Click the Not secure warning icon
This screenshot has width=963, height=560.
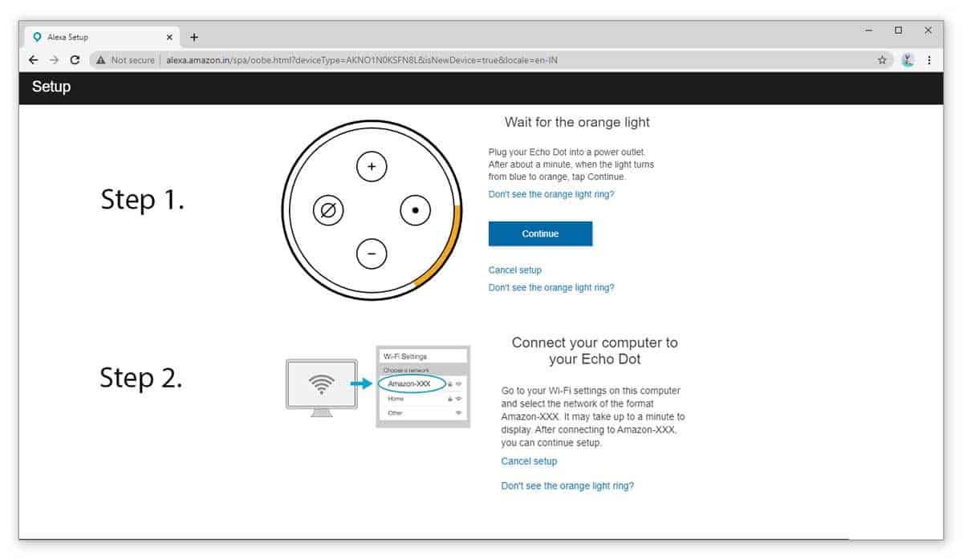(101, 60)
